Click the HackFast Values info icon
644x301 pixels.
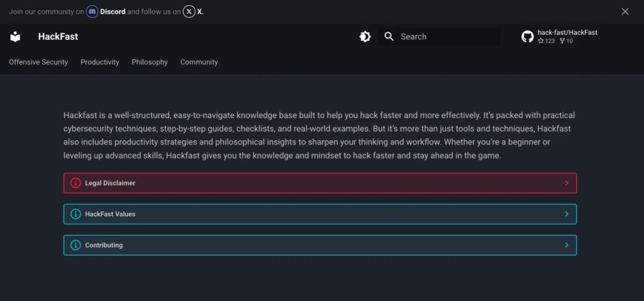[75, 214]
